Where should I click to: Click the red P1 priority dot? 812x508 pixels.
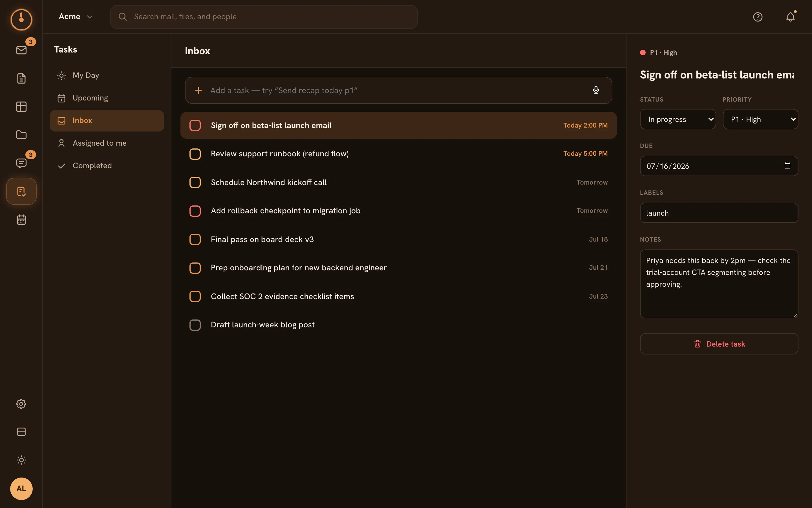643,52
